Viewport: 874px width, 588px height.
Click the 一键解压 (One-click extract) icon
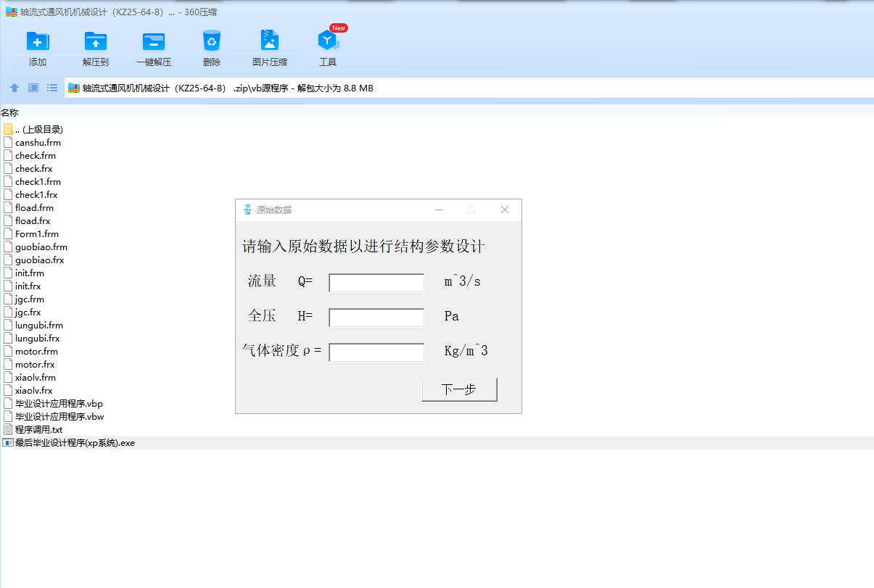tap(154, 41)
